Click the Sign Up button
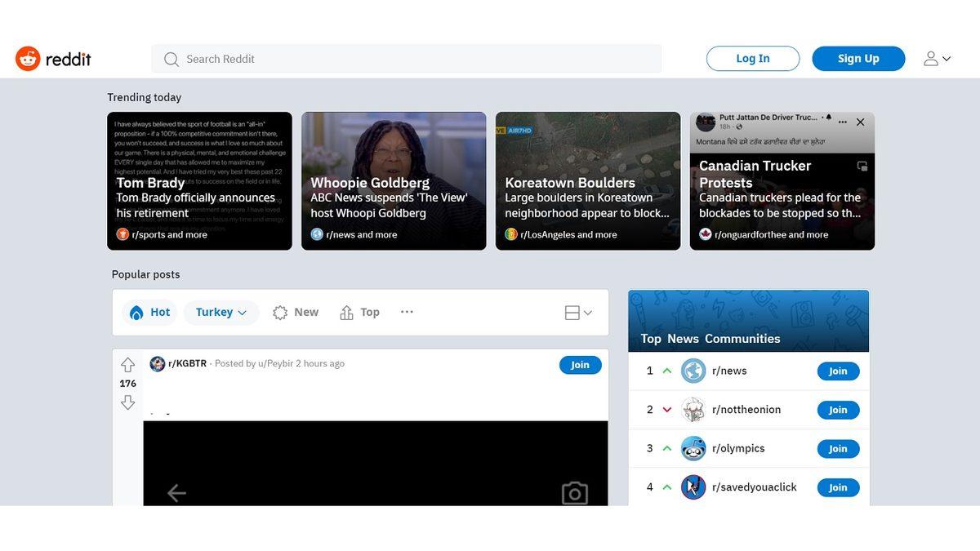This screenshot has width=980, height=551. coord(858,58)
